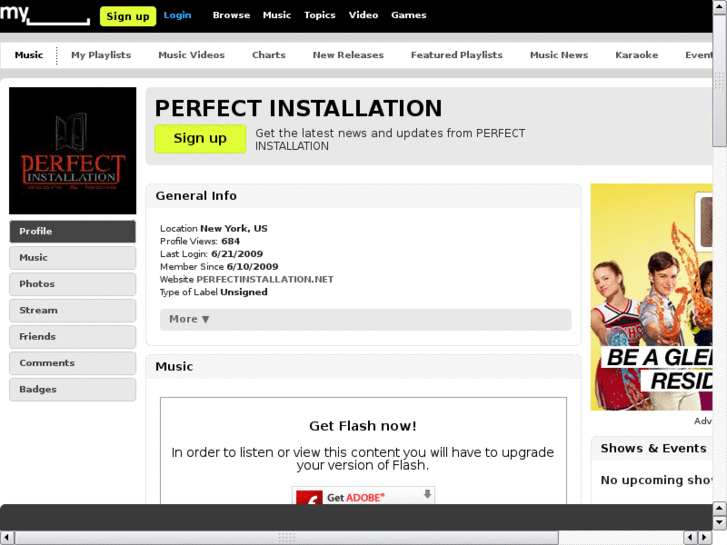Screen dimensions: 727x545
Task: Expand the More section in General Info
Action: [x=365, y=319]
